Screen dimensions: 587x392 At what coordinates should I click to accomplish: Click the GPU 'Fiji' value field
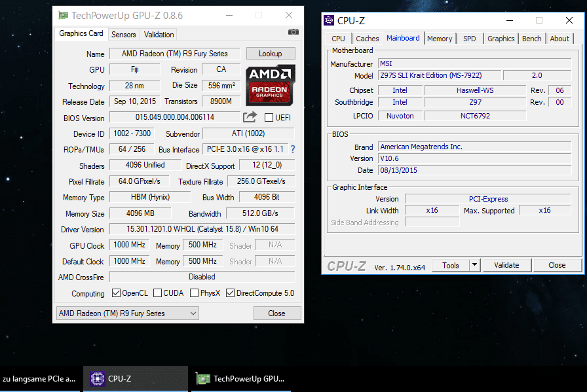pyautogui.click(x=135, y=69)
